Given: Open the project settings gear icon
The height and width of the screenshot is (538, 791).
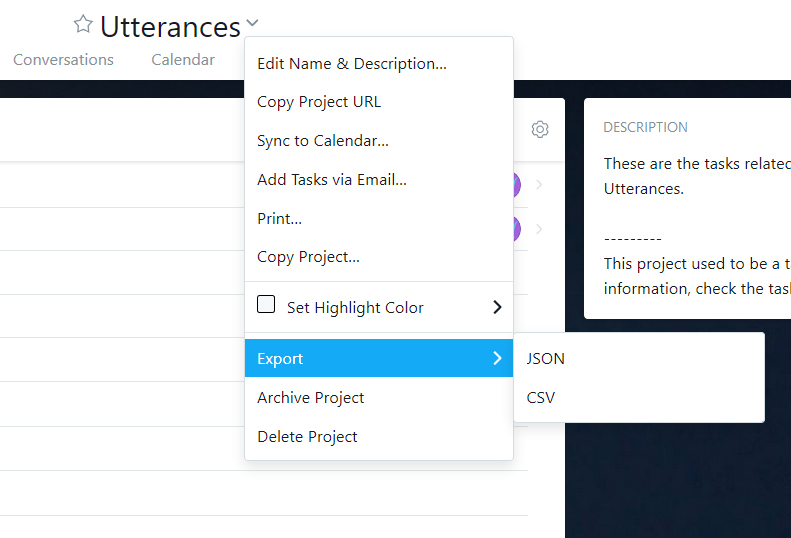Looking at the screenshot, I should [x=540, y=129].
